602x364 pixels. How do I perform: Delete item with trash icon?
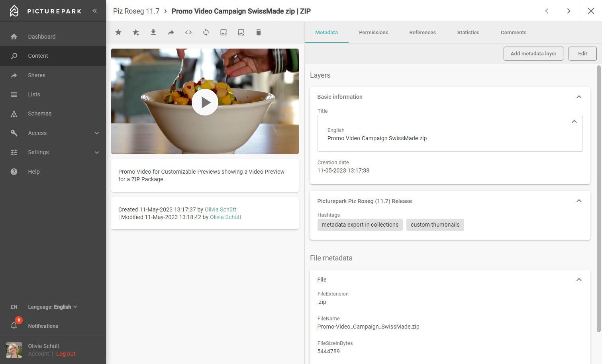(259, 32)
